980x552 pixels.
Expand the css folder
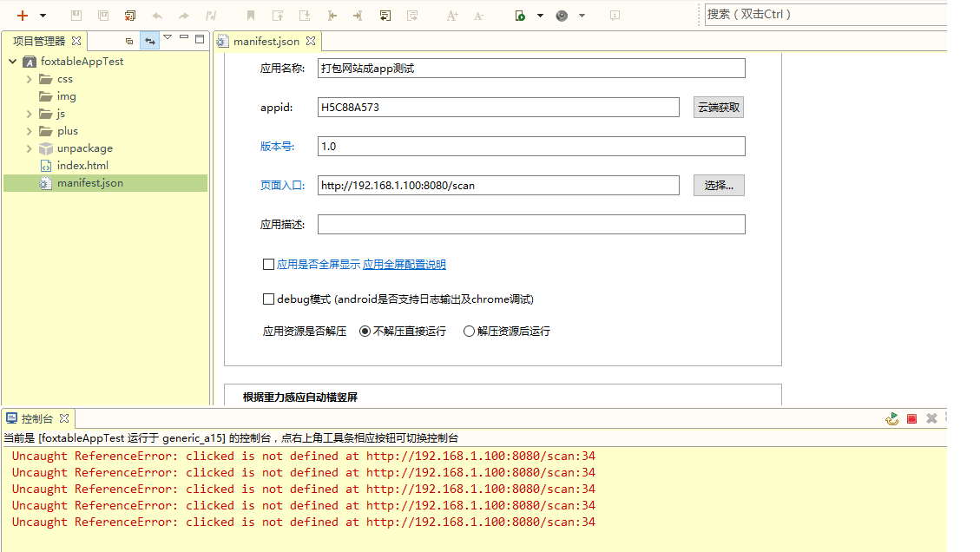(29, 79)
